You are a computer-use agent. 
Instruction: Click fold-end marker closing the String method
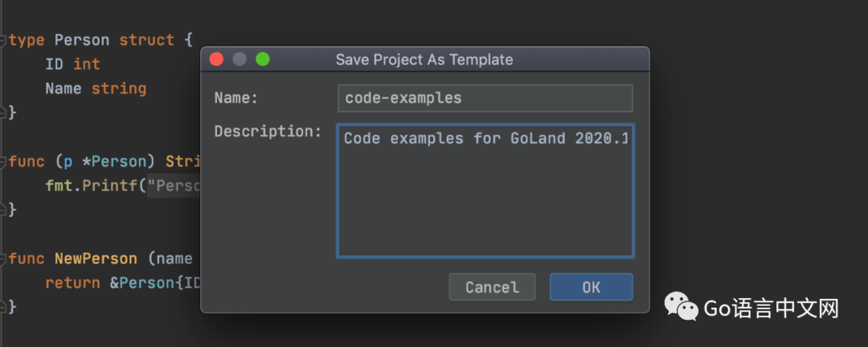click(x=2, y=210)
